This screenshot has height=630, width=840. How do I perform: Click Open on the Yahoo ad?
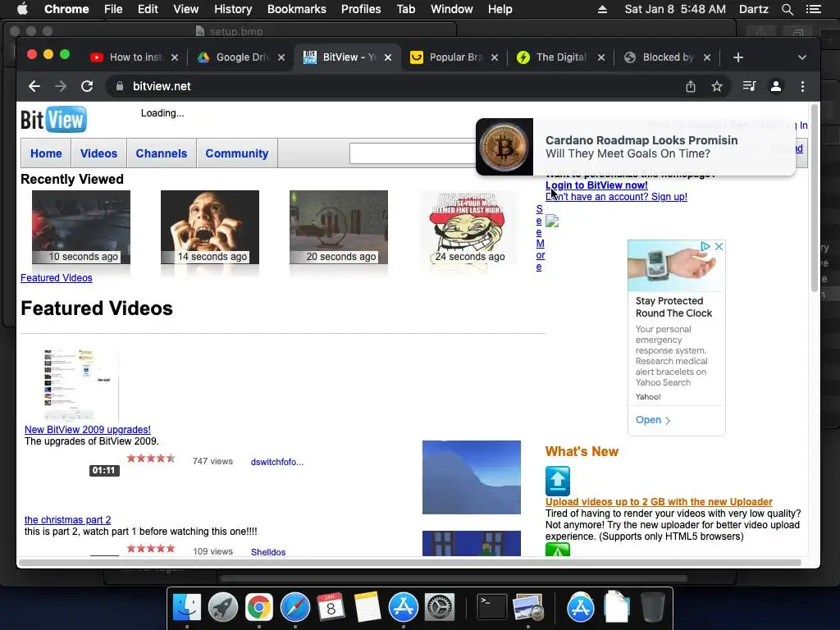coord(652,420)
